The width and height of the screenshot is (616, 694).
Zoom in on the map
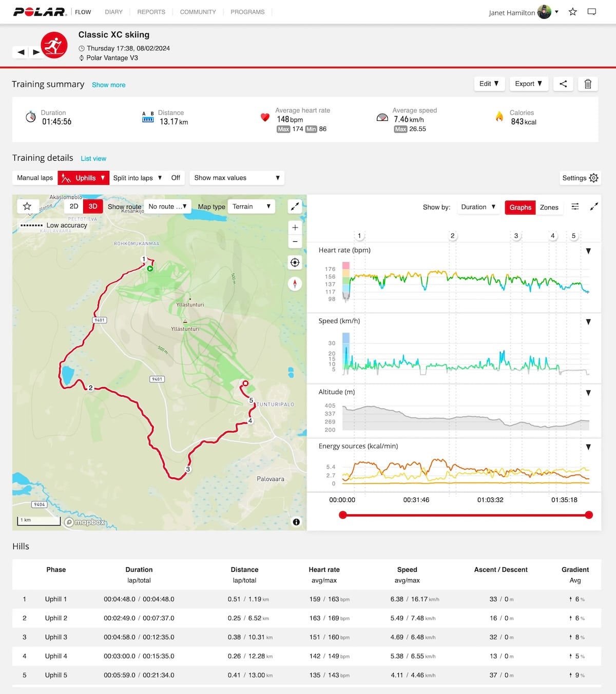click(x=295, y=227)
